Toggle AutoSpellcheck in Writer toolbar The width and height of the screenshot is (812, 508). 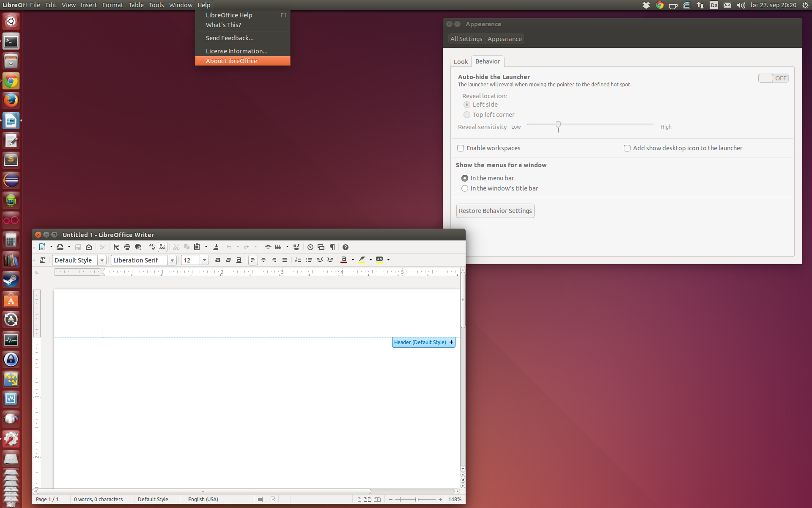pyautogui.click(x=162, y=247)
